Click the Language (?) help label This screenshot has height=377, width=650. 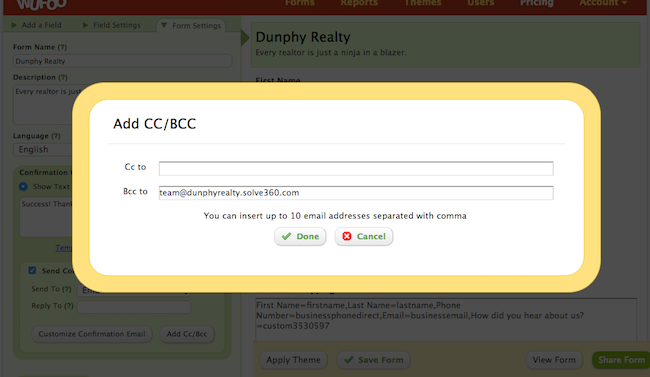[x=36, y=136]
